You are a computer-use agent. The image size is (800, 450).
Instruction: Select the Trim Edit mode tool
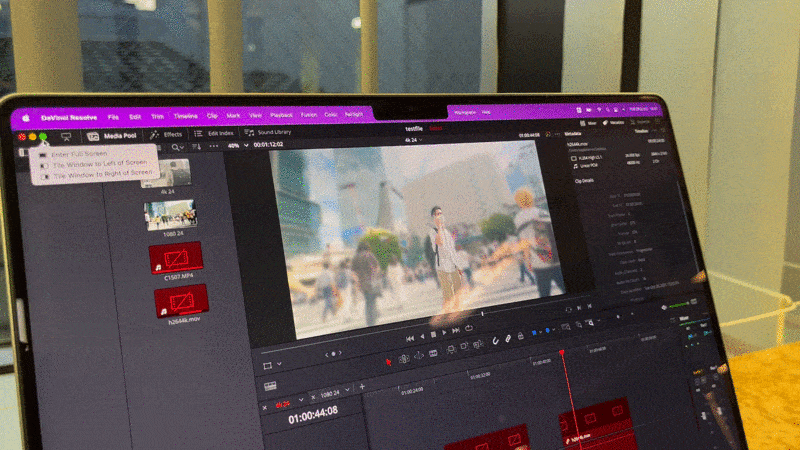click(404, 359)
